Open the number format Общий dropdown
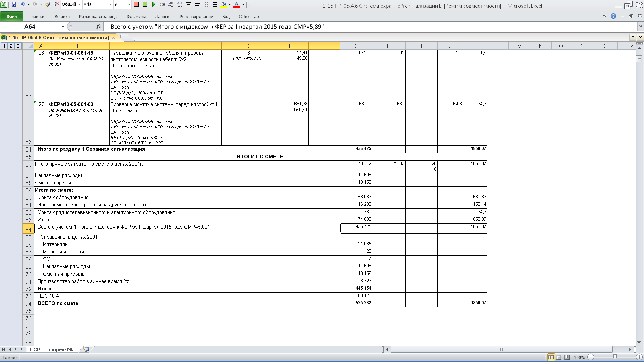The width and height of the screenshot is (644, 362). [80, 4]
